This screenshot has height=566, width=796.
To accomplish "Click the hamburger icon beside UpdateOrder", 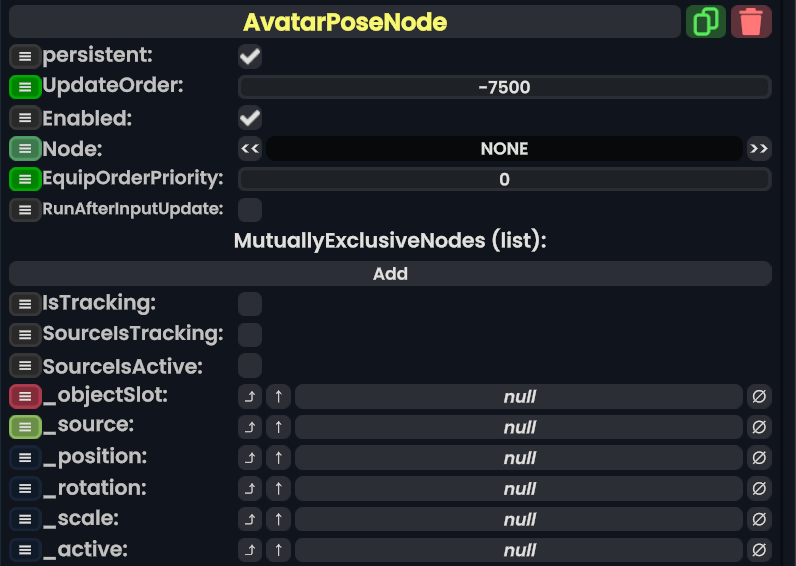I will point(24,87).
